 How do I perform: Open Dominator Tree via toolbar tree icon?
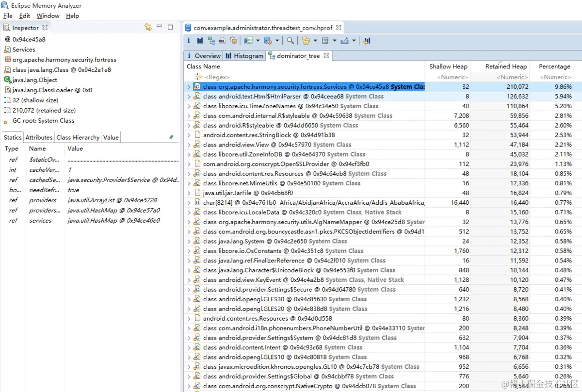(211, 41)
